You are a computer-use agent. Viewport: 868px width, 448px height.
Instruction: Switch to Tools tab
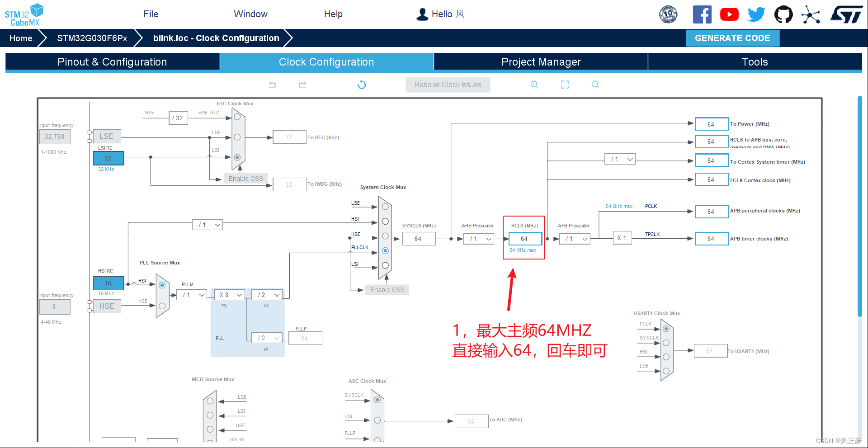pos(755,62)
